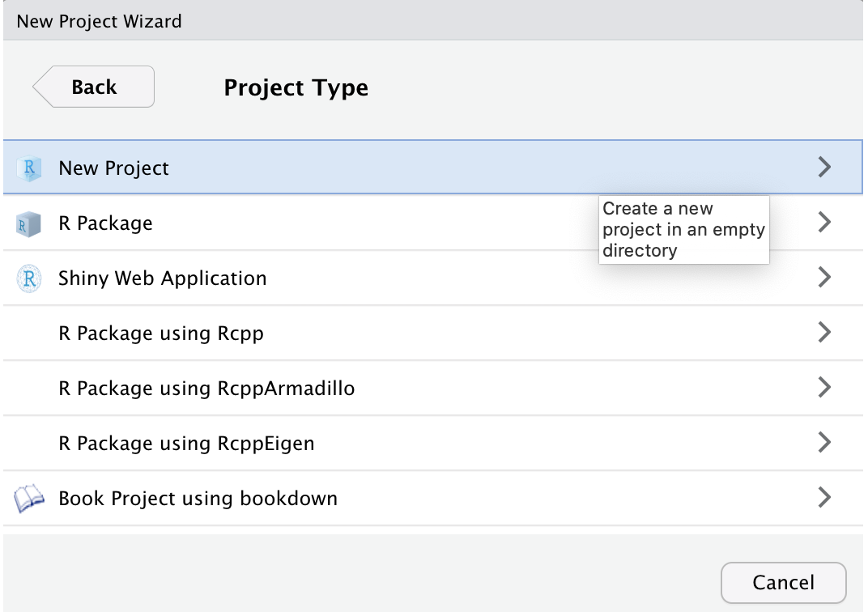Open RcppArmadillo option via its chevron

[x=824, y=387]
